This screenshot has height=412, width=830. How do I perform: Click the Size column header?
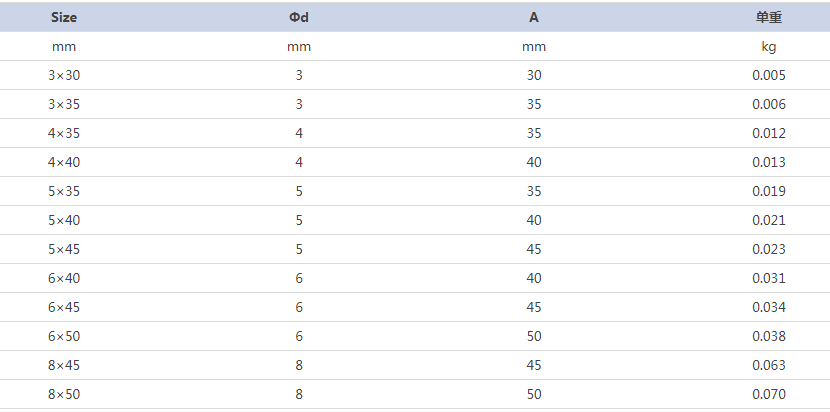coord(64,17)
